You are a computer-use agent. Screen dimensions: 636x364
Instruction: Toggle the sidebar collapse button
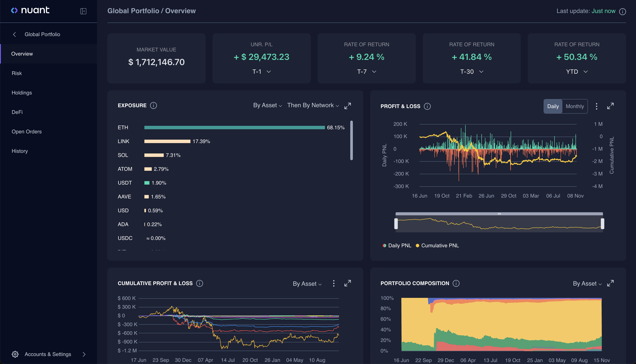[83, 10]
